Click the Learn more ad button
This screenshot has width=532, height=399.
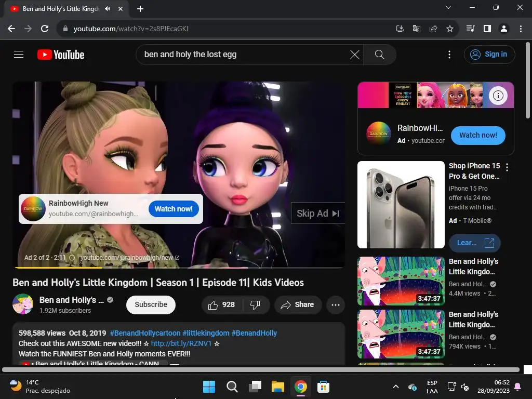[475, 243]
